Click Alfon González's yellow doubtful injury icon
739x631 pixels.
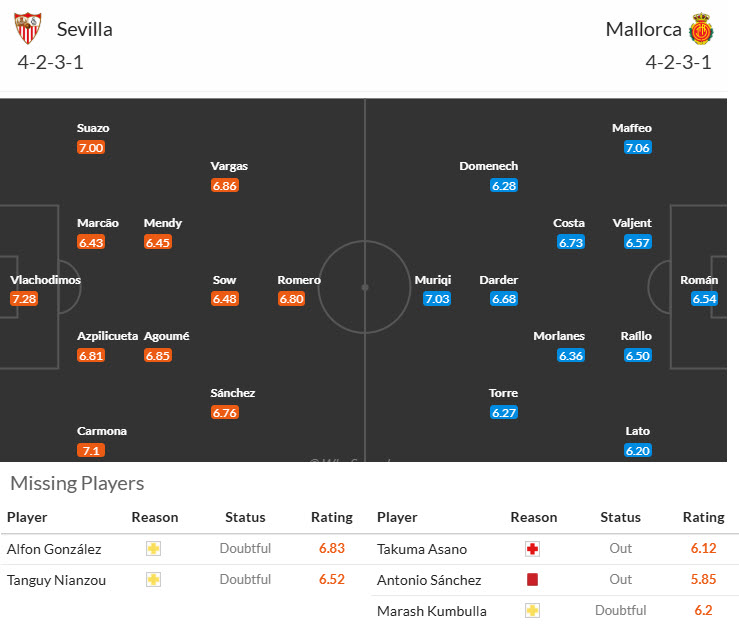pos(153,548)
